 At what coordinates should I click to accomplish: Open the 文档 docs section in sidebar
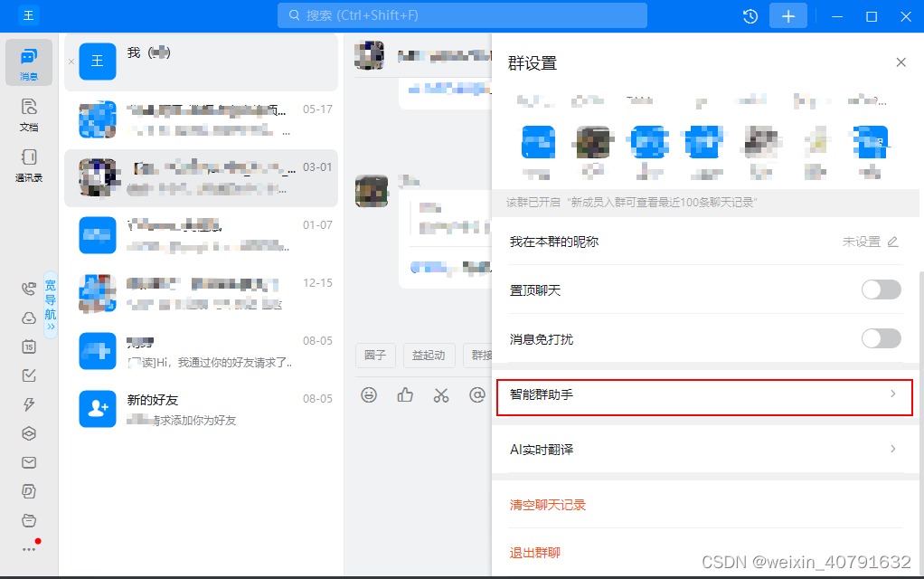[28, 112]
